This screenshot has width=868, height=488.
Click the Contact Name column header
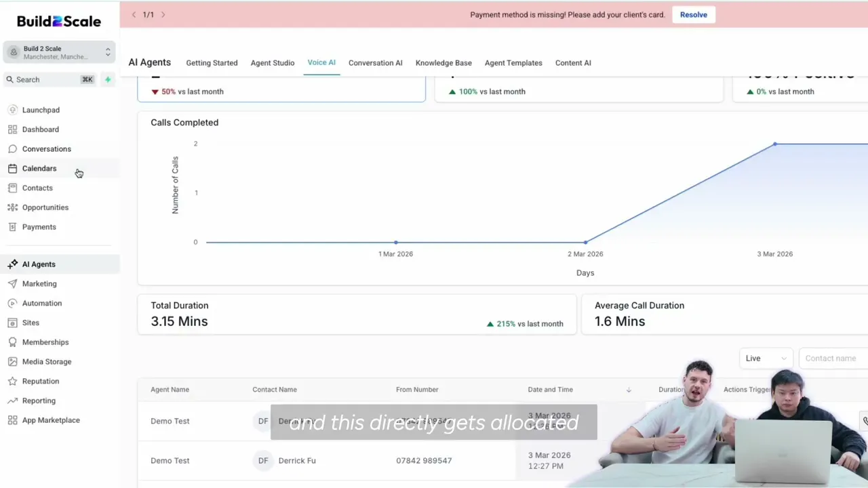coord(275,390)
